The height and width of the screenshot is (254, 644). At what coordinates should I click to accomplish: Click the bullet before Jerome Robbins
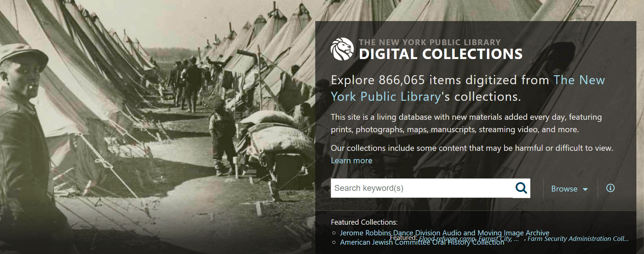(x=334, y=233)
